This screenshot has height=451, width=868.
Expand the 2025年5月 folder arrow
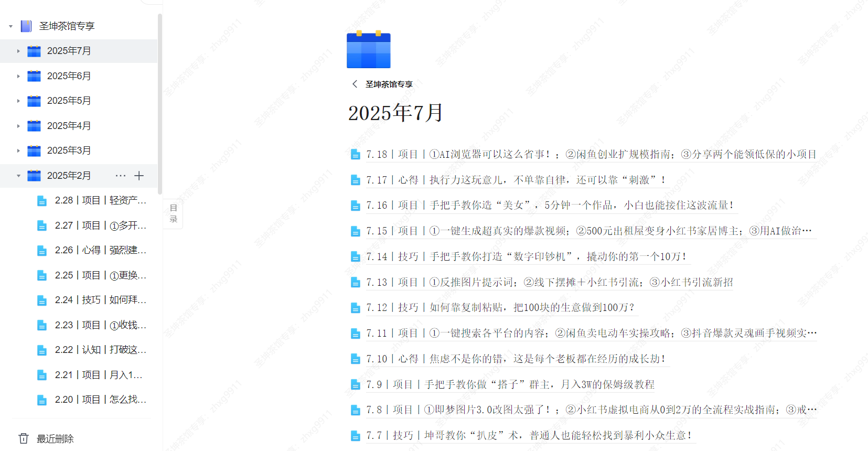(18, 101)
